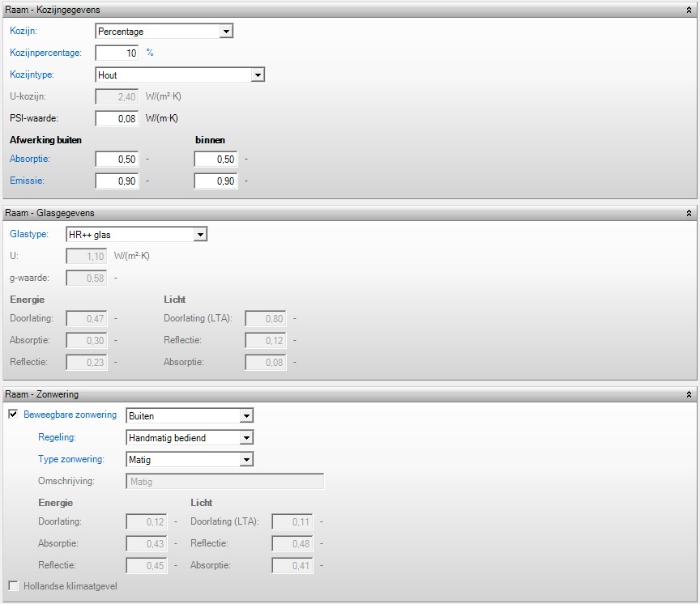Collapse the Raam - Glasgegevens panel

tap(688, 213)
